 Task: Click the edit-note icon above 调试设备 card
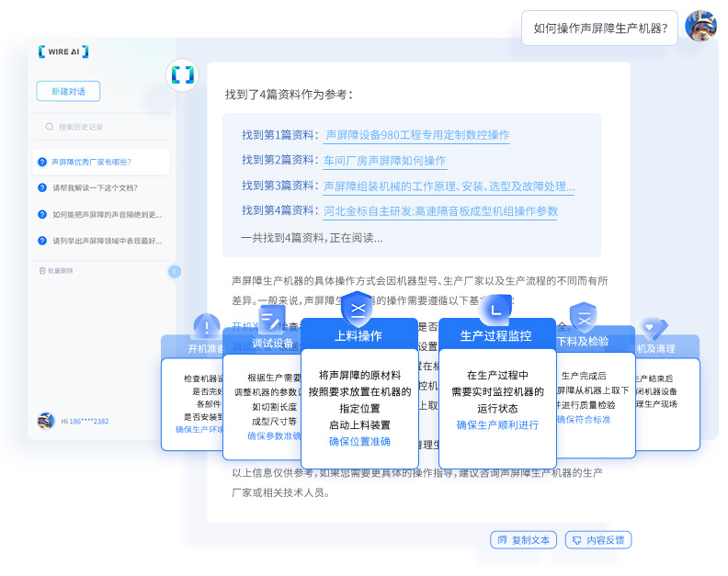[270, 319]
